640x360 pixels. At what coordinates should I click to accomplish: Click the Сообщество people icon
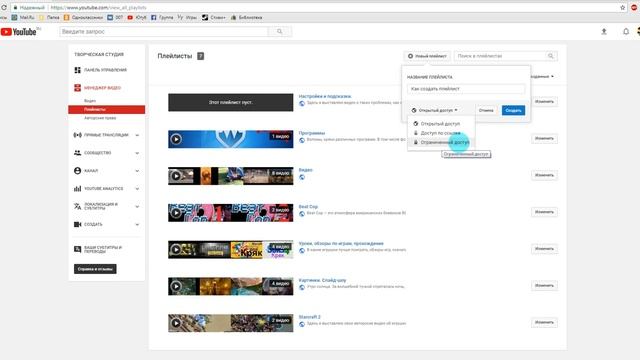click(x=78, y=153)
